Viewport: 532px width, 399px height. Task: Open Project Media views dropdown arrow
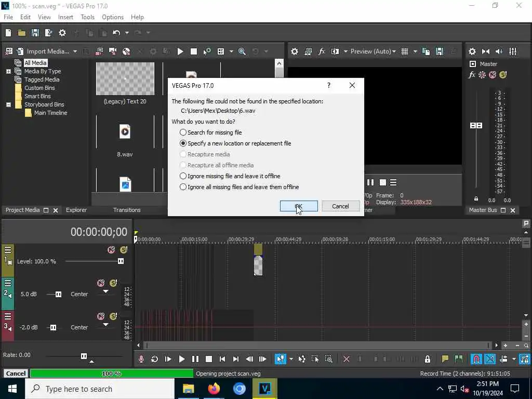pos(231,51)
